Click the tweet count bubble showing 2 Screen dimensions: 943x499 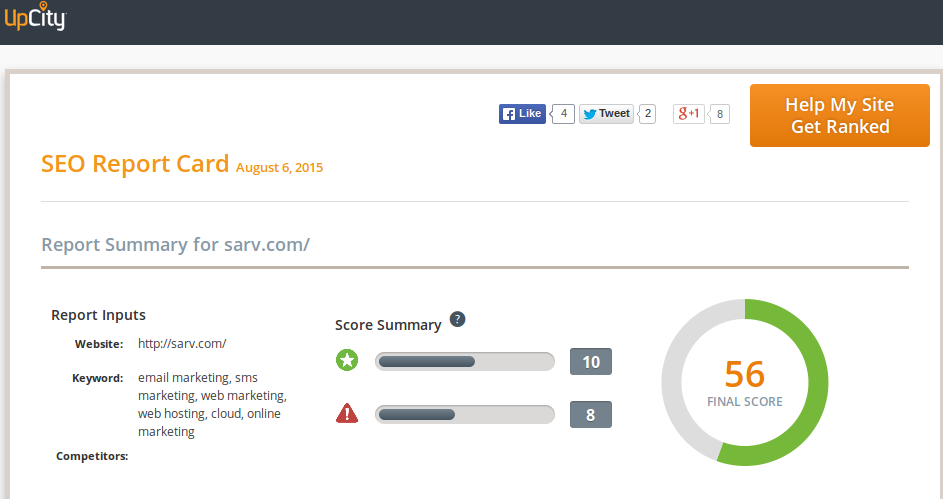647,114
